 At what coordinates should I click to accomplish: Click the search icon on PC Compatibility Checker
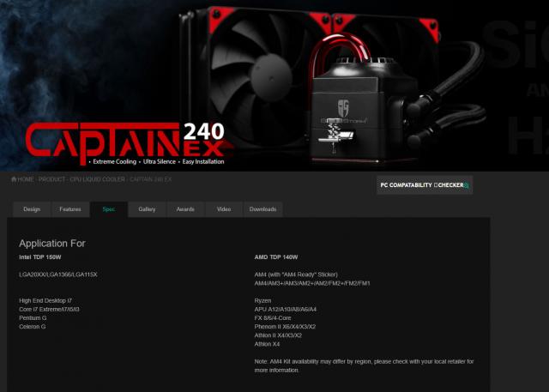[x=467, y=185]
